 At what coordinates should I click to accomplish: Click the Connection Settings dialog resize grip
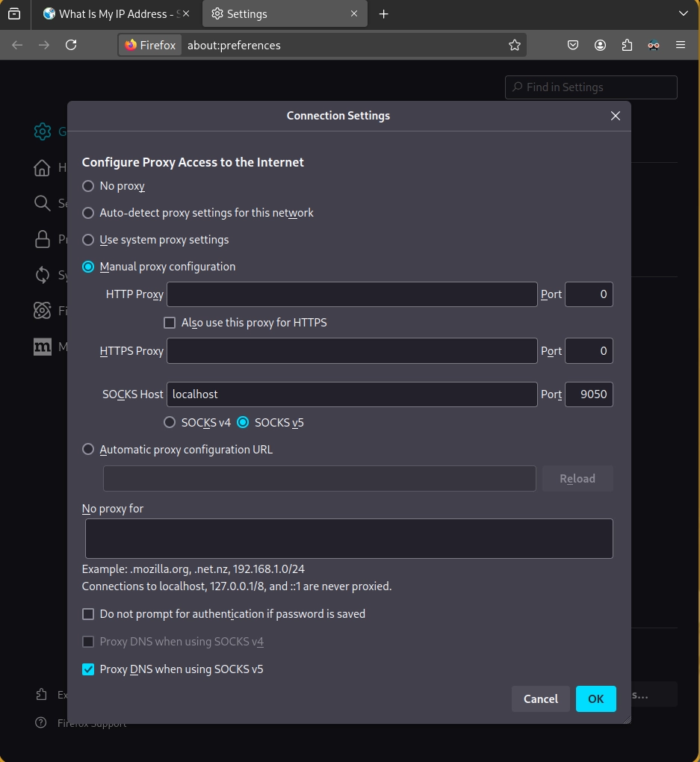coord(627,719)
